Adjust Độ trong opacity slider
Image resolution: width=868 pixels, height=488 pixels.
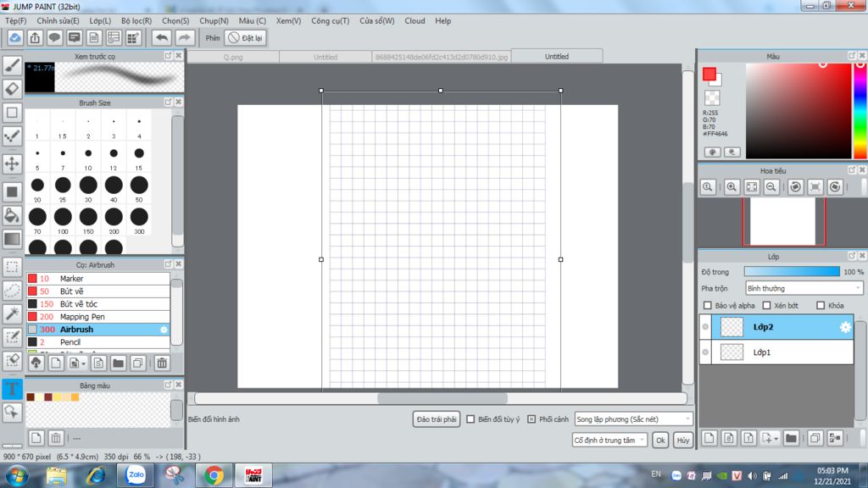(792, 272)
